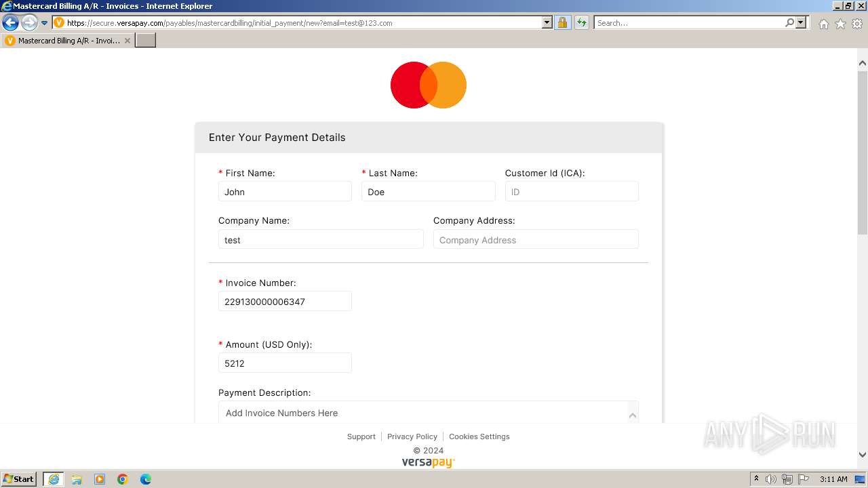Open a new blank tab
This screenshot has height=488, width=868.
pos(146,41)
